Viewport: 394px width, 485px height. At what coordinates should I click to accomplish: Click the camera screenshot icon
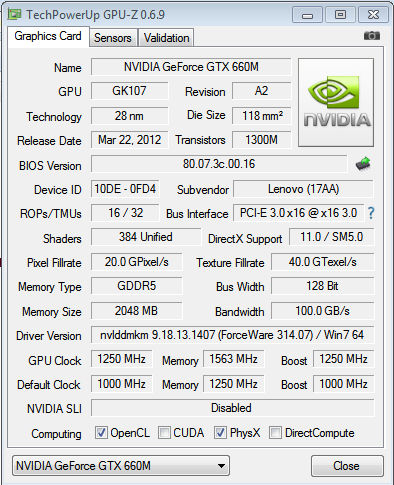tap(372, 35)
